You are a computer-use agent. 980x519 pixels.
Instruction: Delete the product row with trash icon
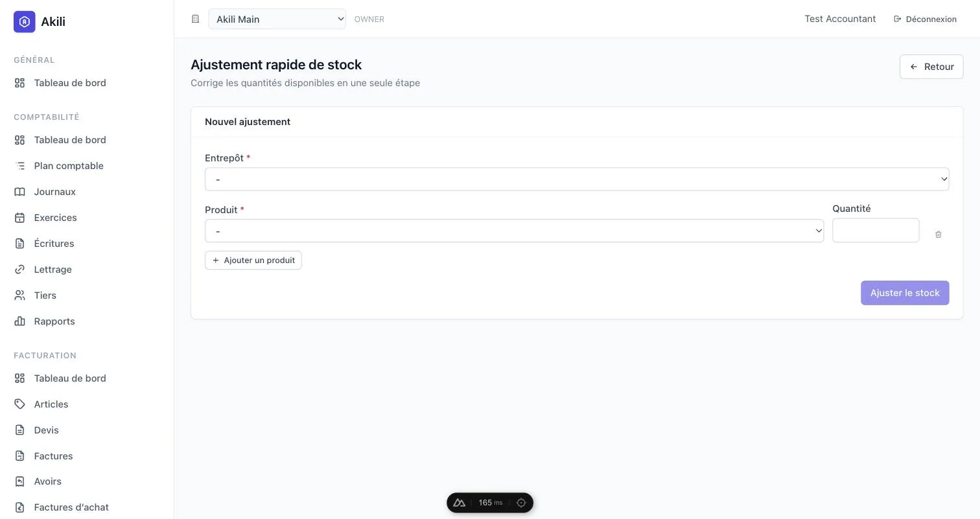tap(938, 235)
